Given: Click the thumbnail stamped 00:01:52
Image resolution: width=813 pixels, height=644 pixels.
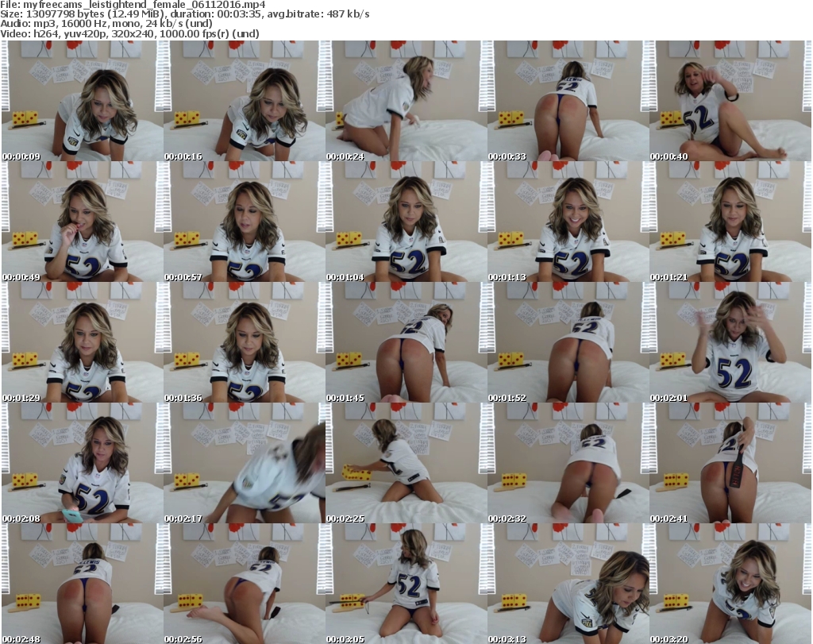Looking at the screenshot, I should [x=568, y=342].
